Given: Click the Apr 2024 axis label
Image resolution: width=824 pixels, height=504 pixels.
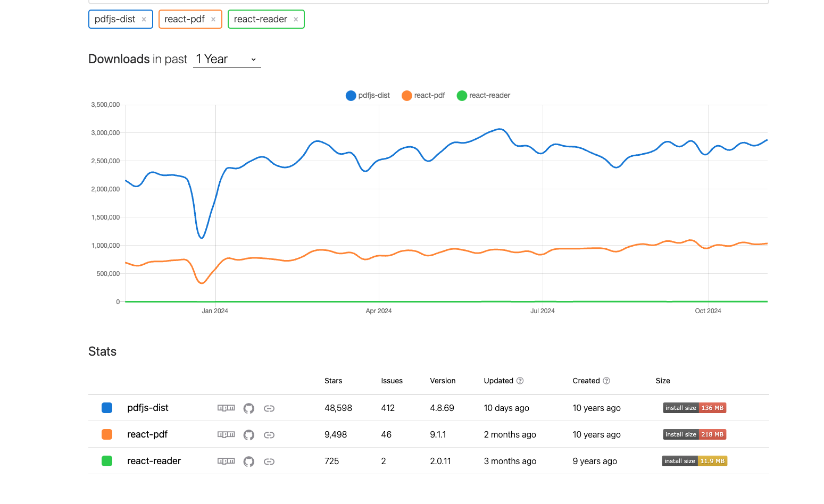Looking at the screenshot, I should 379,311.
